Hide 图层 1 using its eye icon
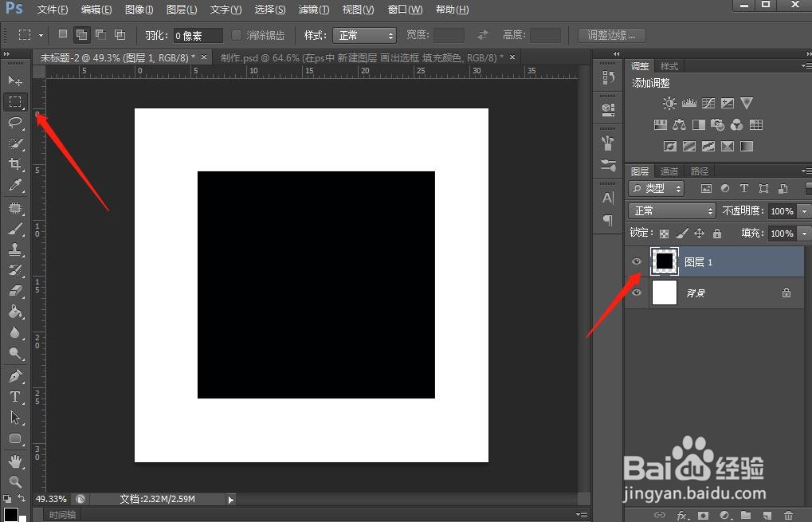 [637, 261]
